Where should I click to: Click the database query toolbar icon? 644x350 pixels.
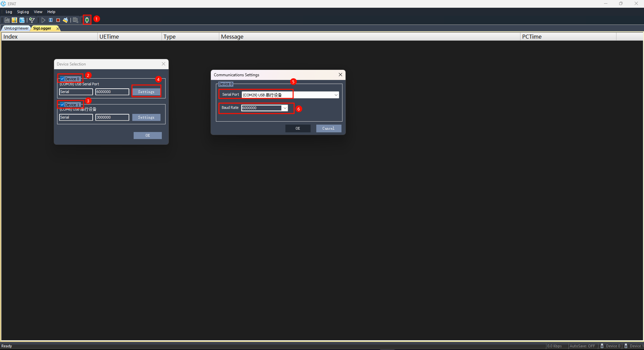(x=22, y=20)
